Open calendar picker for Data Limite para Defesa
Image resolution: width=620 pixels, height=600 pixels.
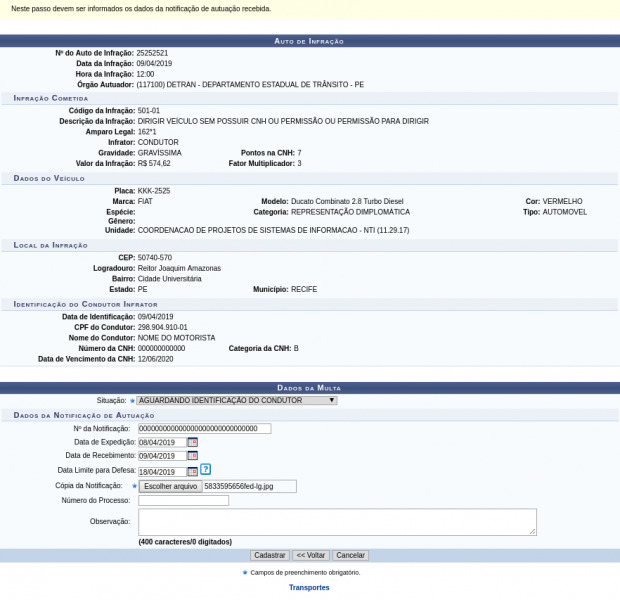click(x=192, y=471)
